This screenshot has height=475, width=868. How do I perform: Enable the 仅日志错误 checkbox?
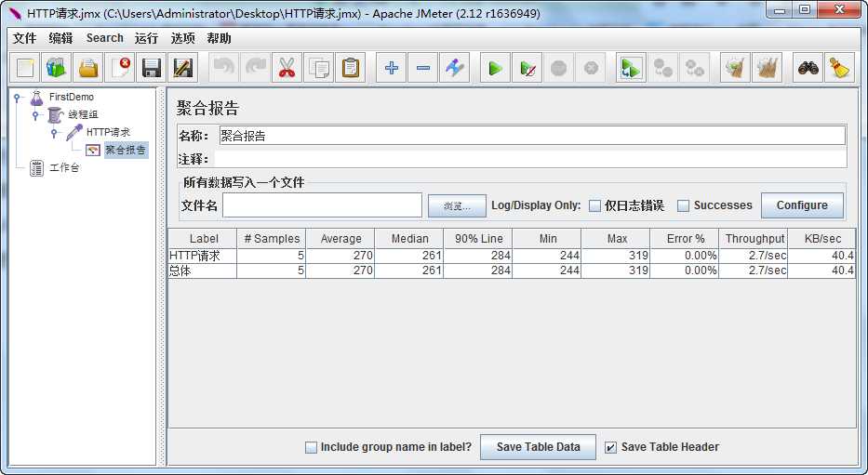[x=594, y=205]
